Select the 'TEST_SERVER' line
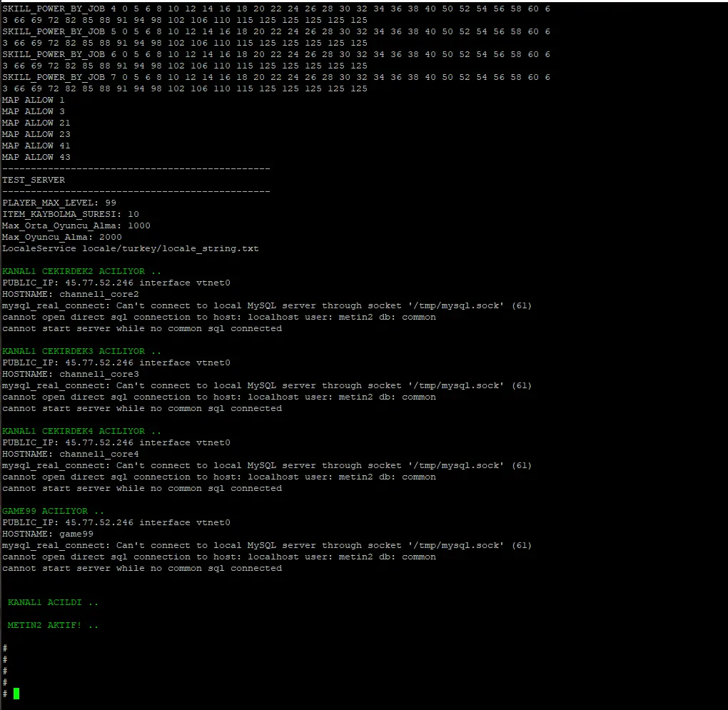The width and height of the screenshot is (728, 710). pyautogui.click(x=34, y=180)
